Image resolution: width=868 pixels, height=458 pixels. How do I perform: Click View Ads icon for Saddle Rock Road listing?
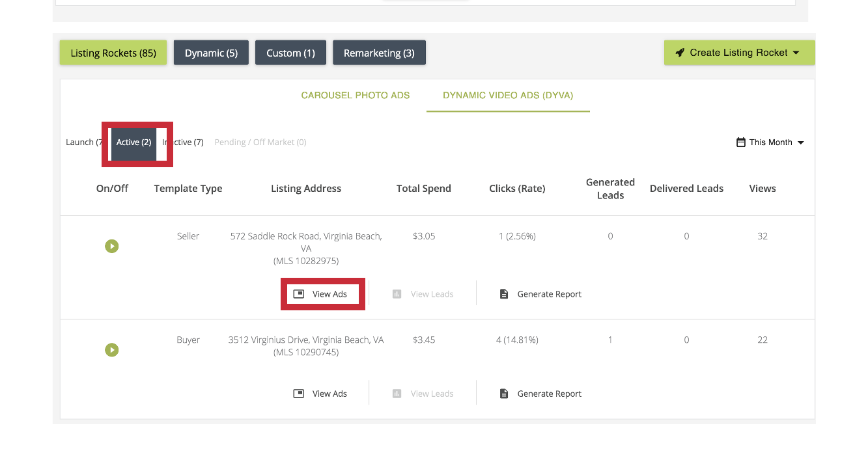point(299,294)
